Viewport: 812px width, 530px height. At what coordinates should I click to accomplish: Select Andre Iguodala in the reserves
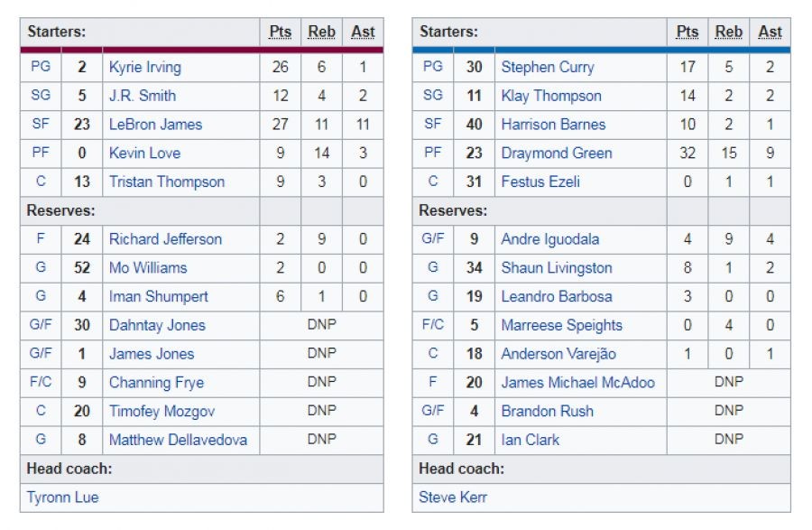click(x=549, y=239)
